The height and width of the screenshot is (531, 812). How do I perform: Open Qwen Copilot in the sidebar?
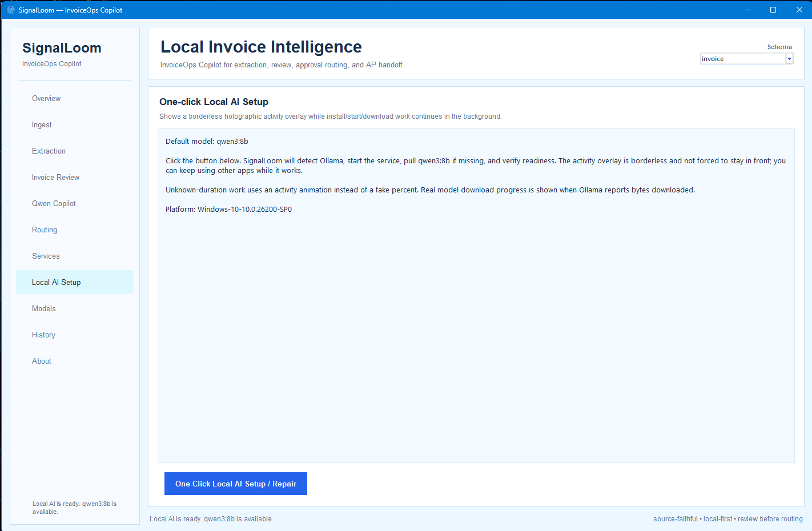[x=75, y=203]
